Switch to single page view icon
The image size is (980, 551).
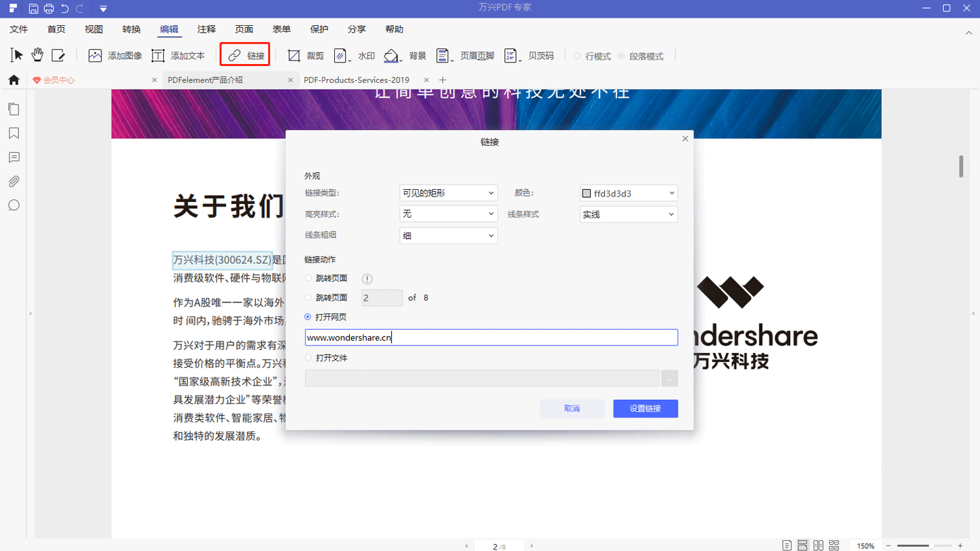point(787,546)
